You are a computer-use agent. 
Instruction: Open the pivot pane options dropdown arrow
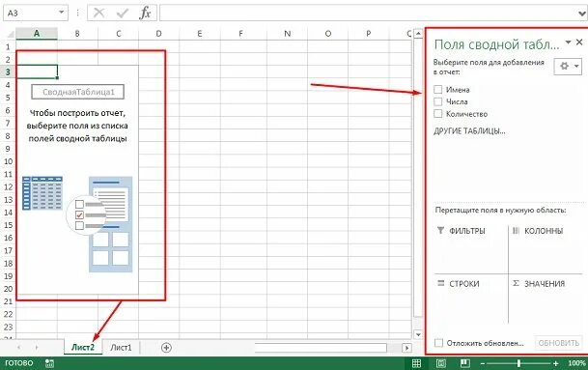(569, 43)
